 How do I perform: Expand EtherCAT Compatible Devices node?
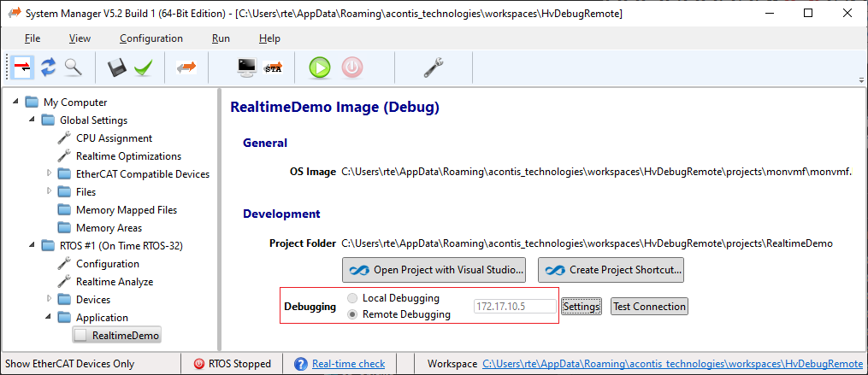point(49,173)
